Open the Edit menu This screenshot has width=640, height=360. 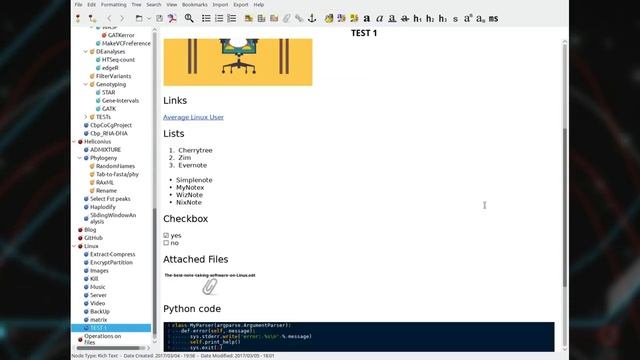pyautogui.click(x=91, y=4)
